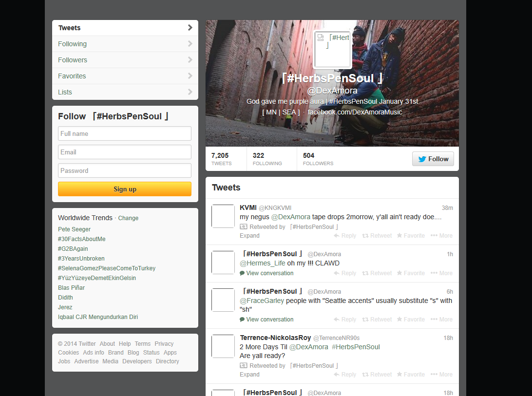Open the 7,205 Tweets stat
The width and height of the screenshot is (532, 396).
point(221,159)
